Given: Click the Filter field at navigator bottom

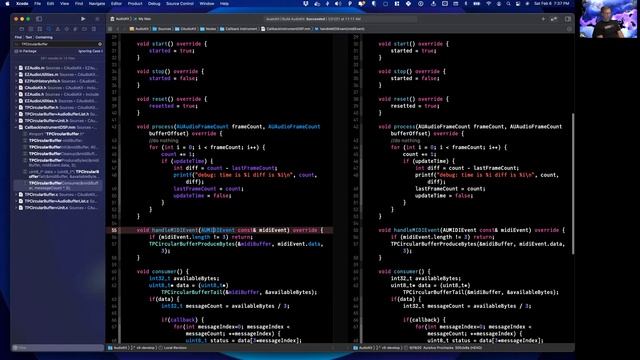Looking at the screenshot, I should click(57, 348).
